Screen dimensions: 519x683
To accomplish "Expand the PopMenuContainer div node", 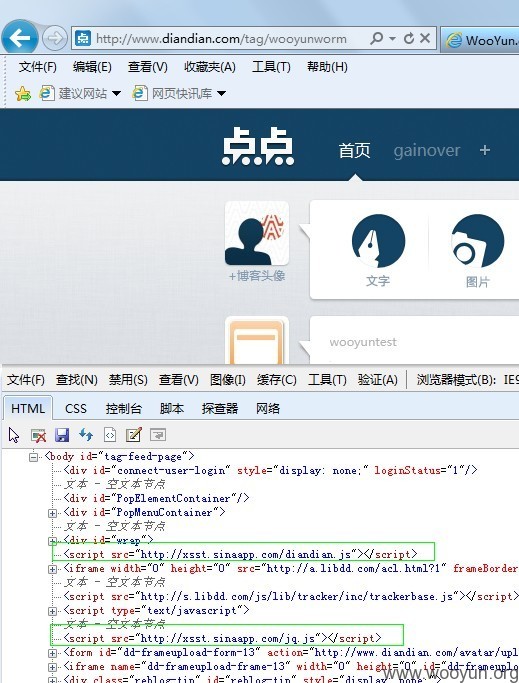I will point(52,513).
